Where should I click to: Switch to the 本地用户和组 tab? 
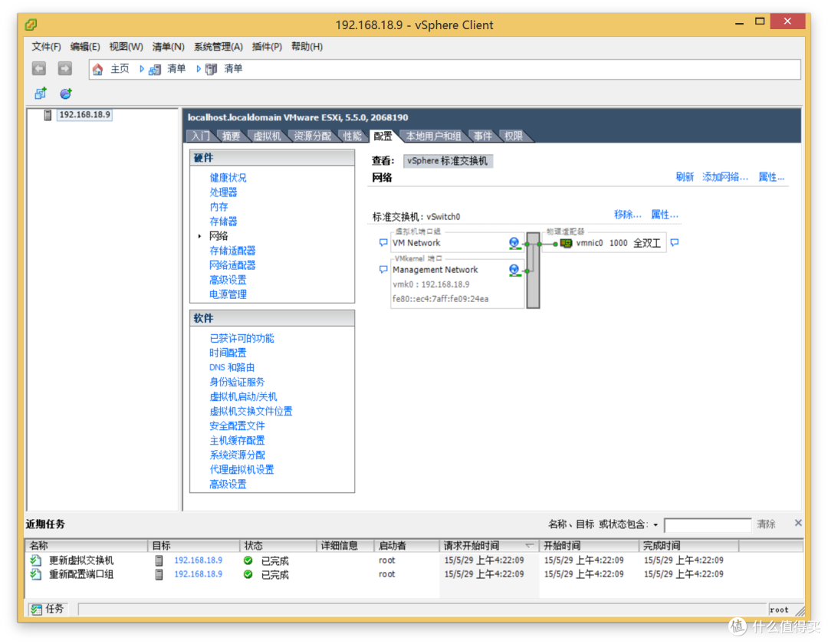click(x=433, y=136)
